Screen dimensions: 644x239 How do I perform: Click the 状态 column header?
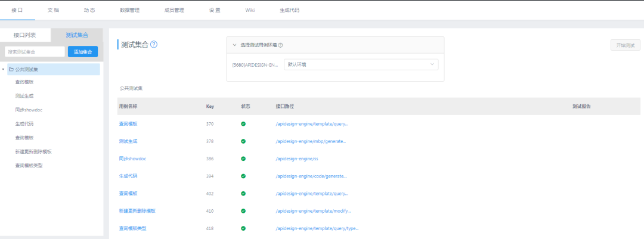(x=246, y=106)
